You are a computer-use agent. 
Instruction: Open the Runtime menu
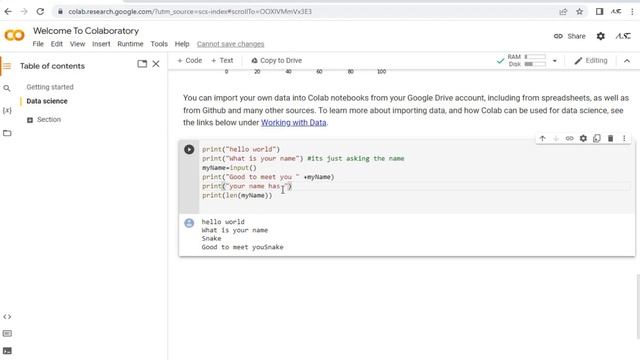[x=130, y=44]
